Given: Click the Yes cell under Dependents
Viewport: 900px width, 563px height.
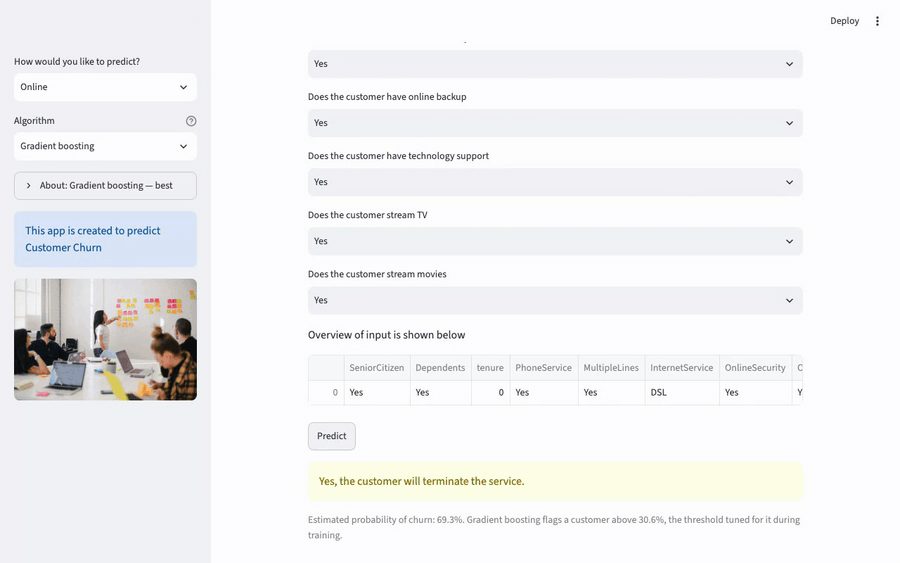Looking at the screenshot, I should click(440, 393).
